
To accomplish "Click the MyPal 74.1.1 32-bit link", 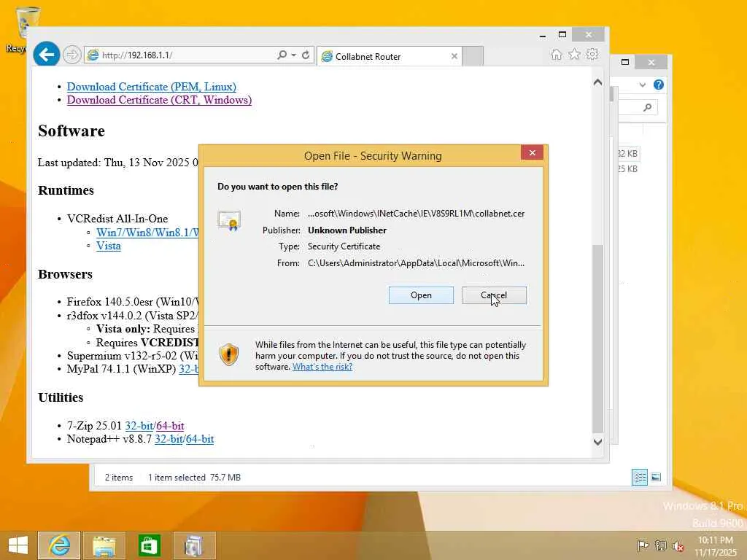I will point(189,369).
